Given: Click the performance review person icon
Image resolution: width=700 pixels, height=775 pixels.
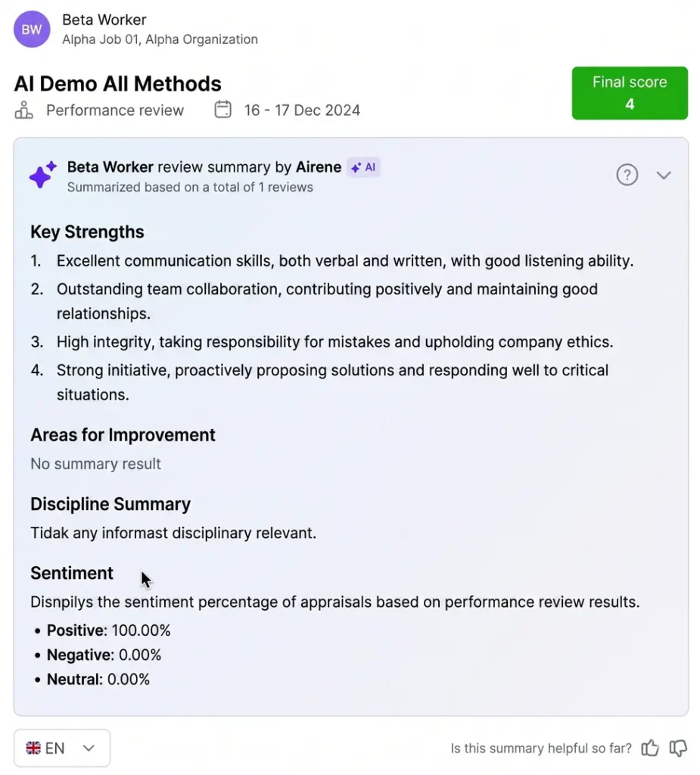Looking at the screenshot, I should tap(23, 110).
